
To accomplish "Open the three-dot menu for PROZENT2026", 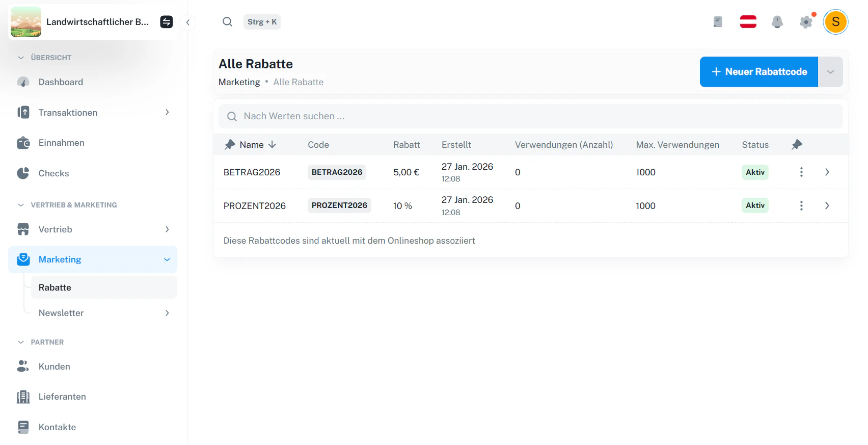I will (x=801, y=205).
